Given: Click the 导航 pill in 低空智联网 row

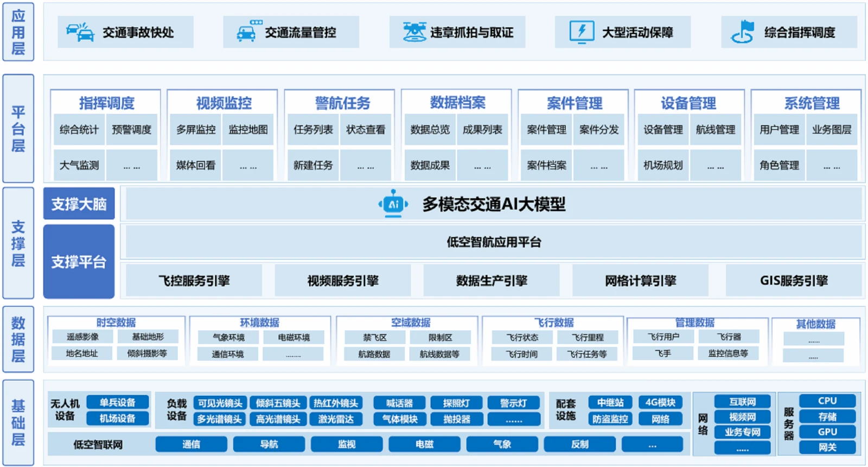Looking at the screenshot, I should [269, 444].
